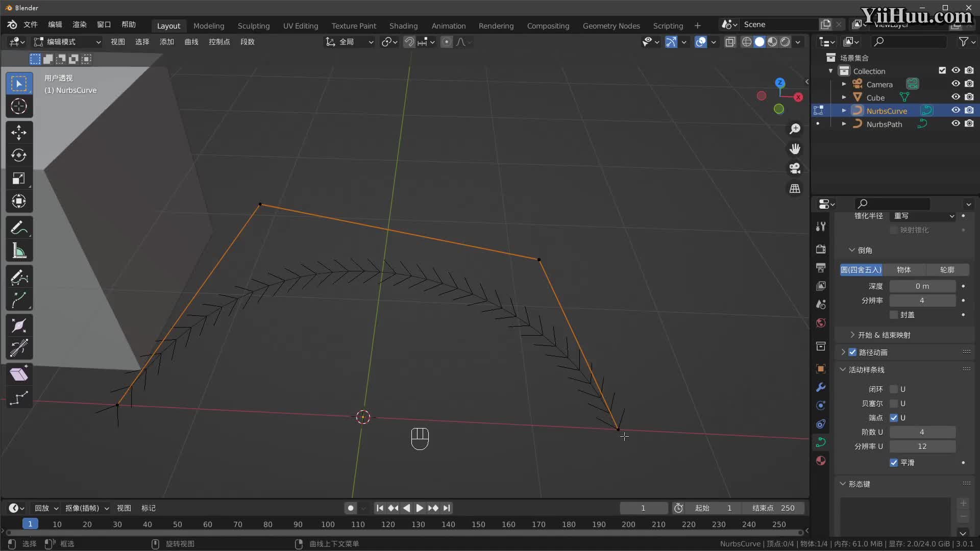Image resolution: width=980 pixels, height=551 pixels.
Task: Open the World properties tab
Action: click(821, 323)
